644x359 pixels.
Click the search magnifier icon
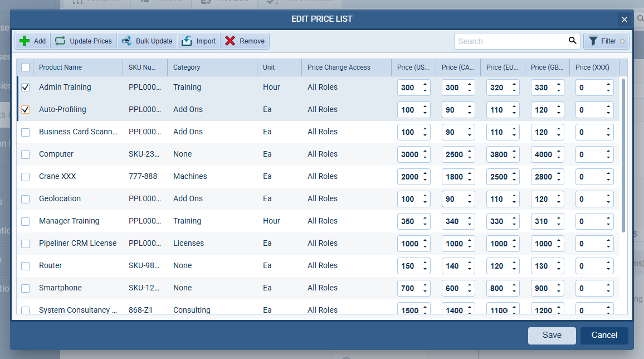pyautogui.click(x=572, y=41)
